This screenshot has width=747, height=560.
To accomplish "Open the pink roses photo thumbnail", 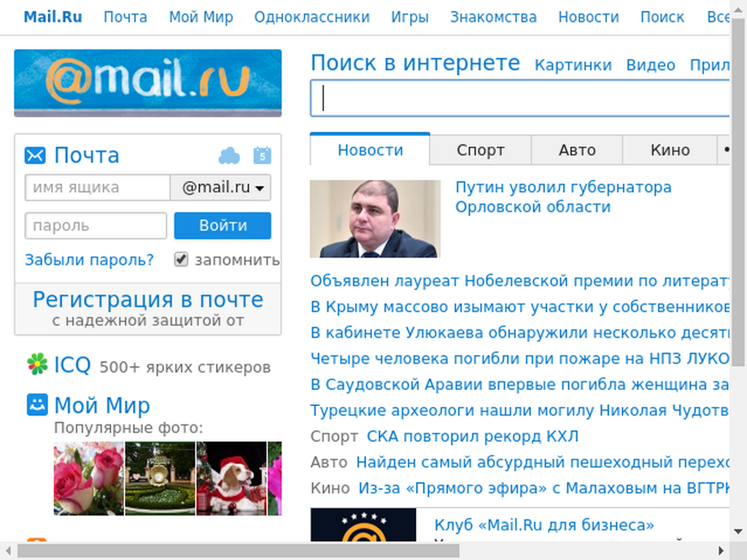I will pyautogui.click(x=88, y=478).
